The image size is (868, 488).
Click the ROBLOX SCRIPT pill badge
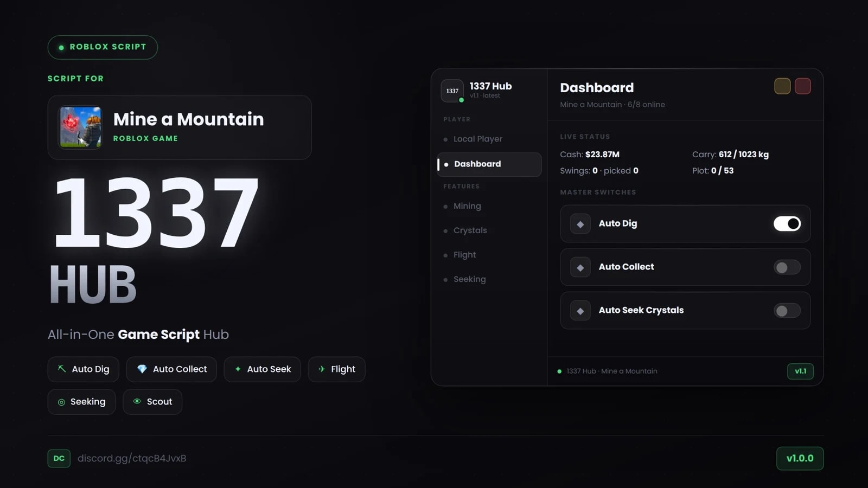point(103,47)
